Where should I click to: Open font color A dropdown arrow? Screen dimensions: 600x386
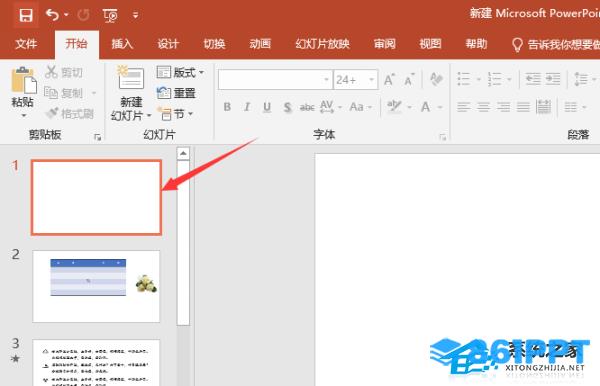pos(440,107)
